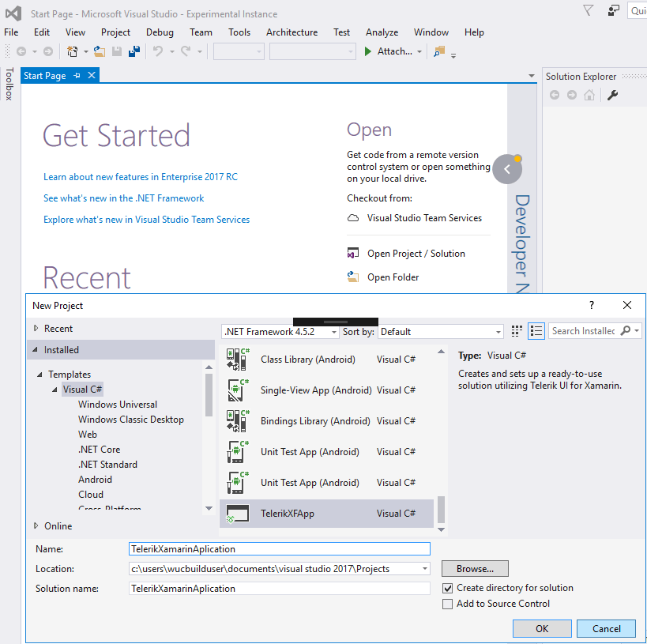Click the project Name text field
Image resolution: width=647 pixels, height=644 pixels.
point(280,548)
